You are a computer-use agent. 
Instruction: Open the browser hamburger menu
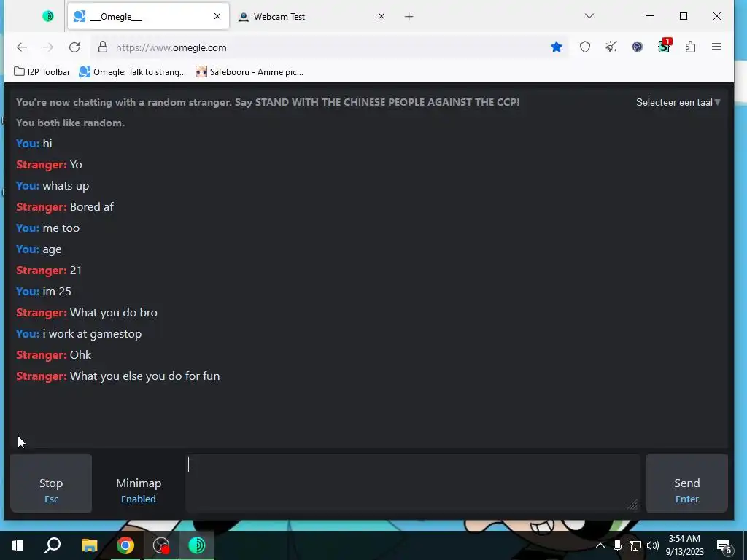pos(716,47)
